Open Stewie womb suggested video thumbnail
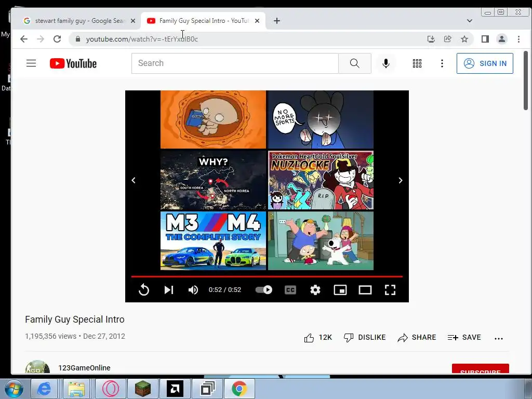The width and height of the screenshot is (532, 399). pos(213,119)
